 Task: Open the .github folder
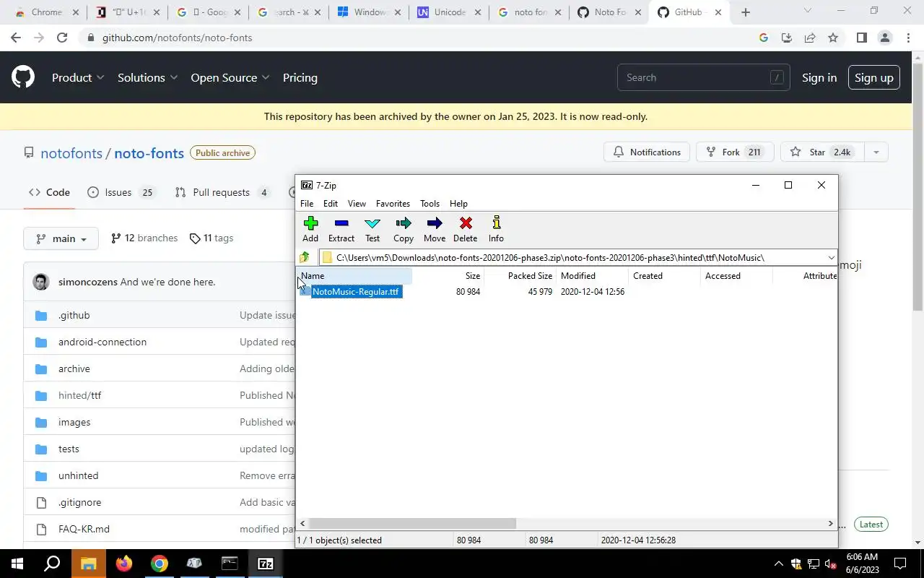click(74, 315)
